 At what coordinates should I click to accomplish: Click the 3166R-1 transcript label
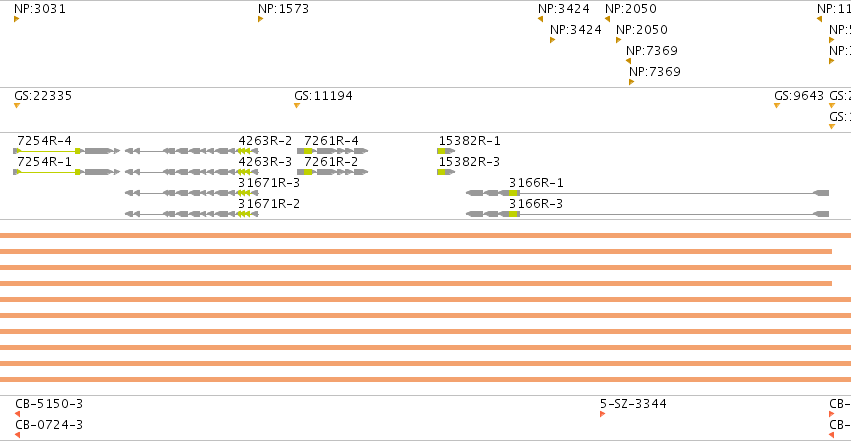pyautogui.click(x=536, y=183)
